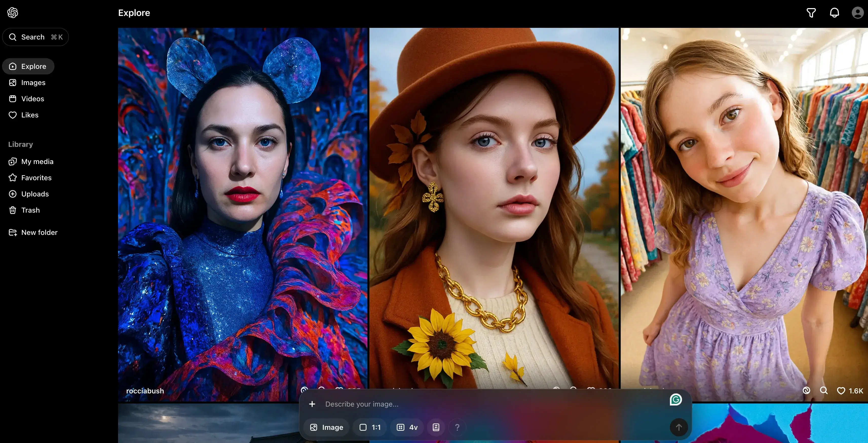Go to Videos in sidebar

(32, 99)
